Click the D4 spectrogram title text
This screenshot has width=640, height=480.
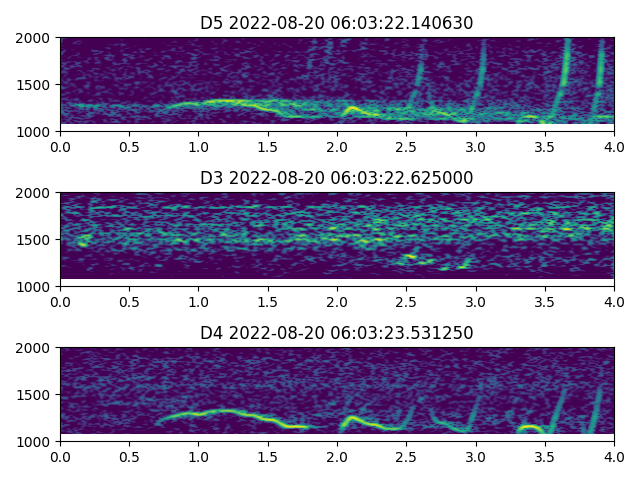click(x=337, y=333)
